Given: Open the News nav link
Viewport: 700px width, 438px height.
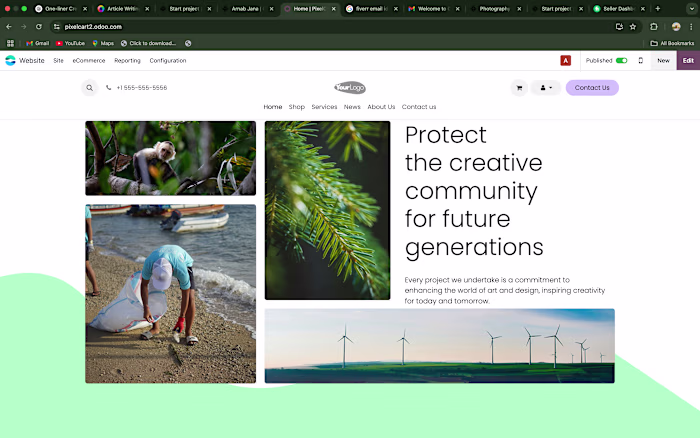Looking at the screenshot, I should [352, 107].
